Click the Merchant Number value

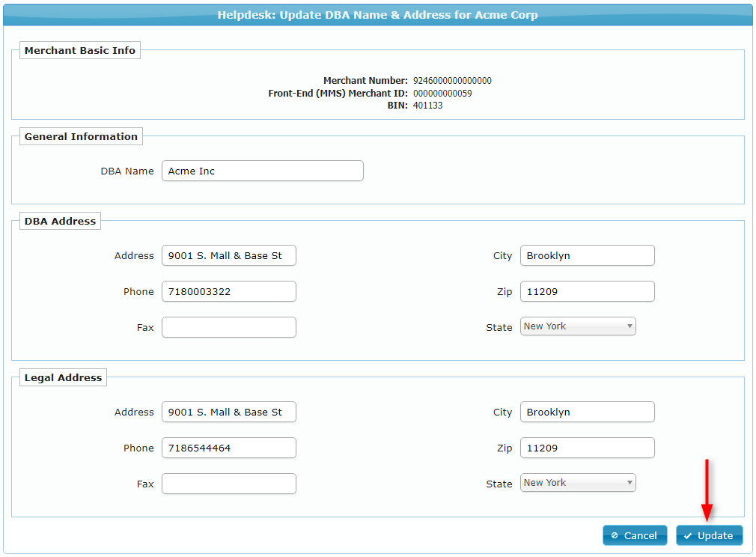(452, 81)
